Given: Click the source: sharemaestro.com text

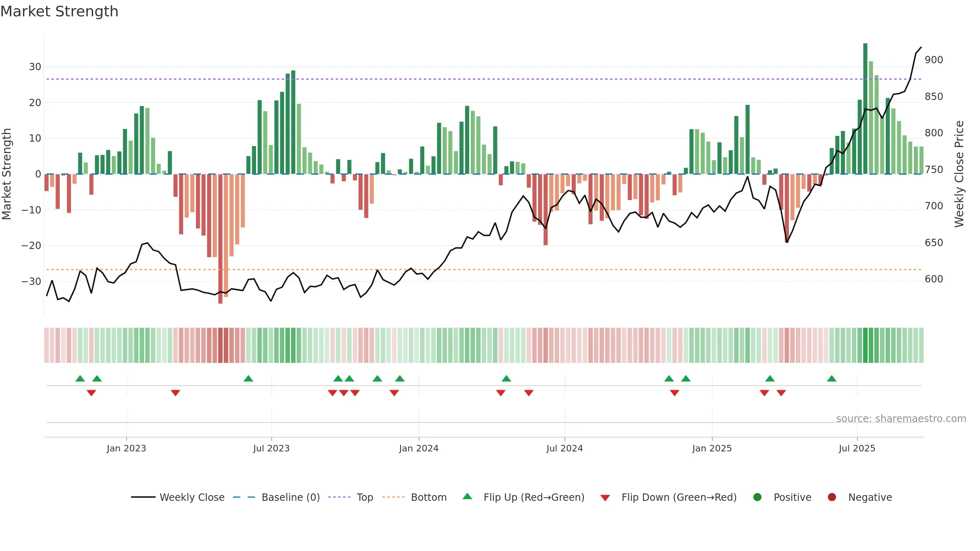Looking at the screenshot, I should 901,418.
